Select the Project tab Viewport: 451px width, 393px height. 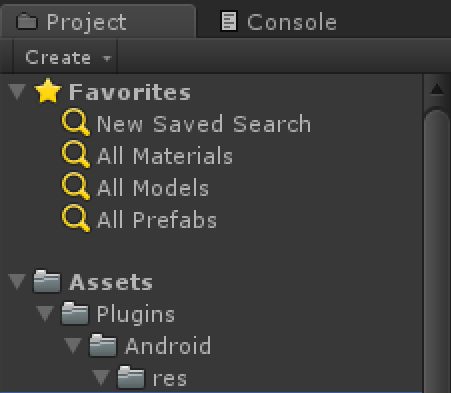tap(98, 21)
